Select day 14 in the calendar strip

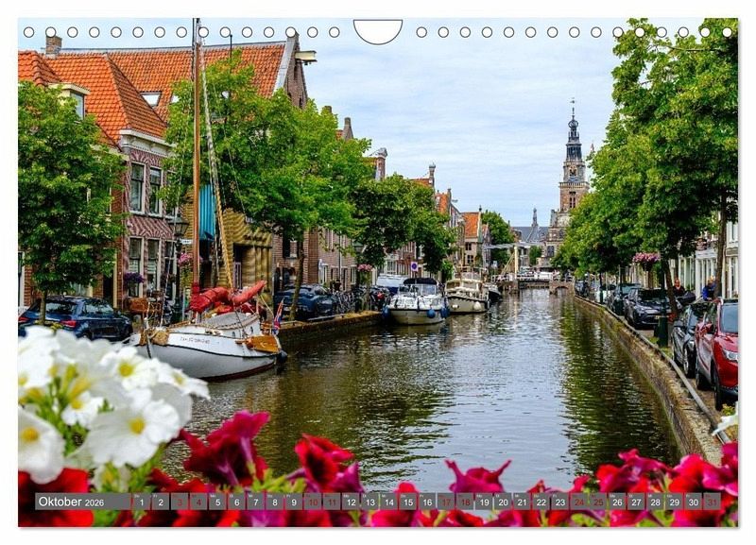tap(388, 502)
